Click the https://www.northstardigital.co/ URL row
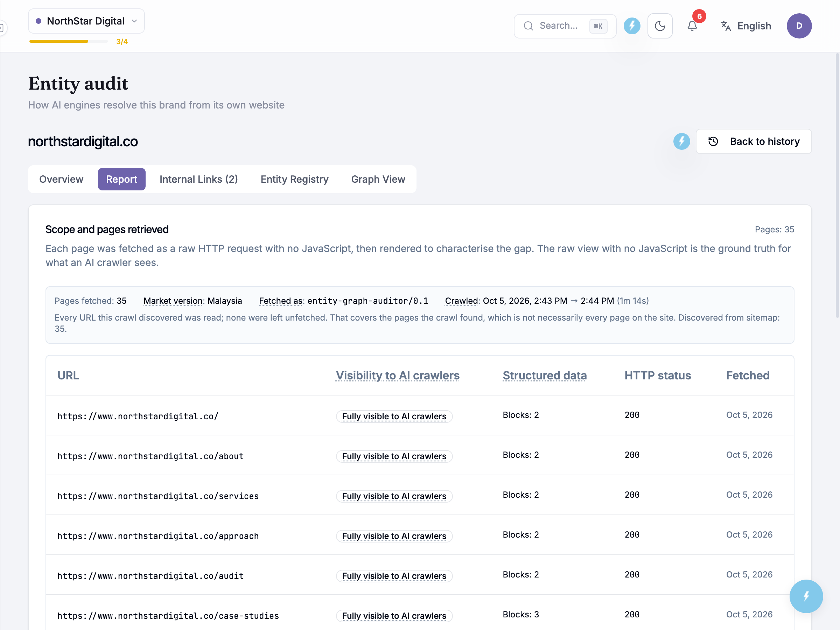The image size is (840, 630). (x=420, y=415)
